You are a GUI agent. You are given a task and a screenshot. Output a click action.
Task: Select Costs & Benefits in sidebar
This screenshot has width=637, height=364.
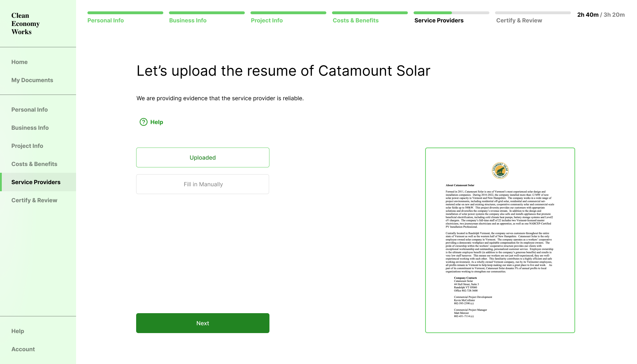[34, 164]
